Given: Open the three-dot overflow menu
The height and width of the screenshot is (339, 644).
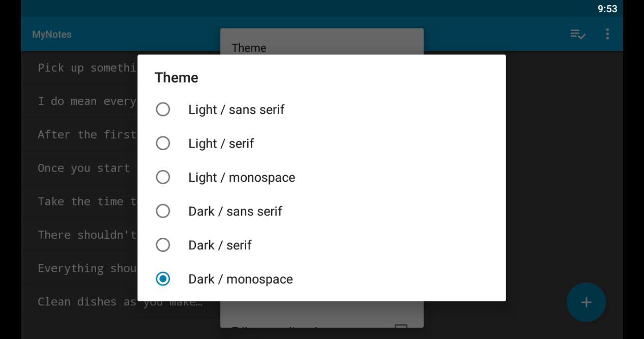Looking at the screenshot, I should [x=607, y=34].
